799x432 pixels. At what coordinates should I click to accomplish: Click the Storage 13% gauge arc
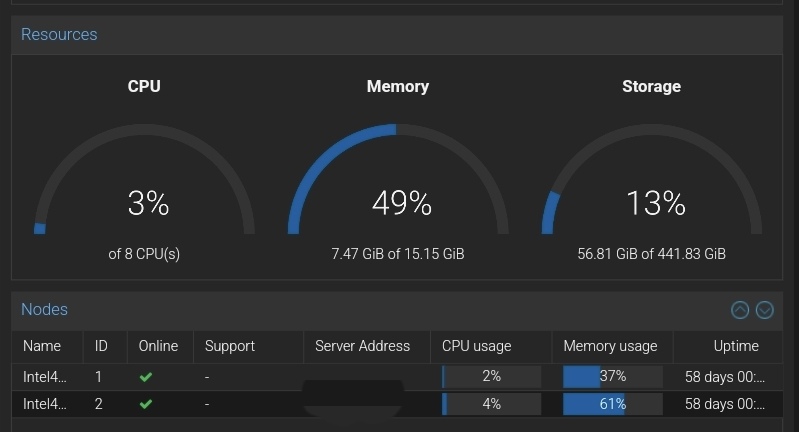652,179
